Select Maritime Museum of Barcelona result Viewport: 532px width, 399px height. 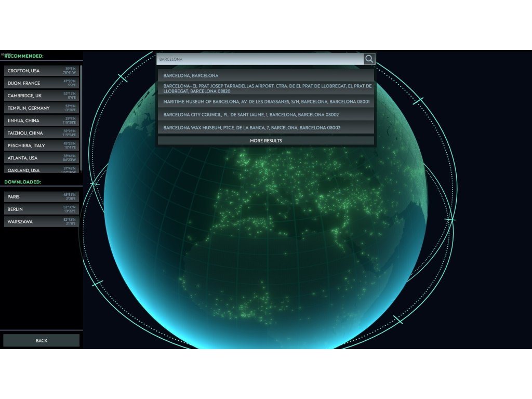pos(265,101)
